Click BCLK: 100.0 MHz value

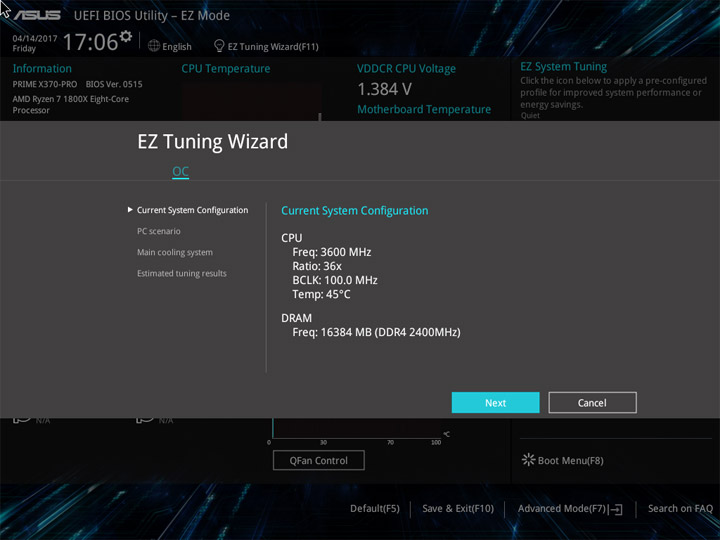(335, 280)
